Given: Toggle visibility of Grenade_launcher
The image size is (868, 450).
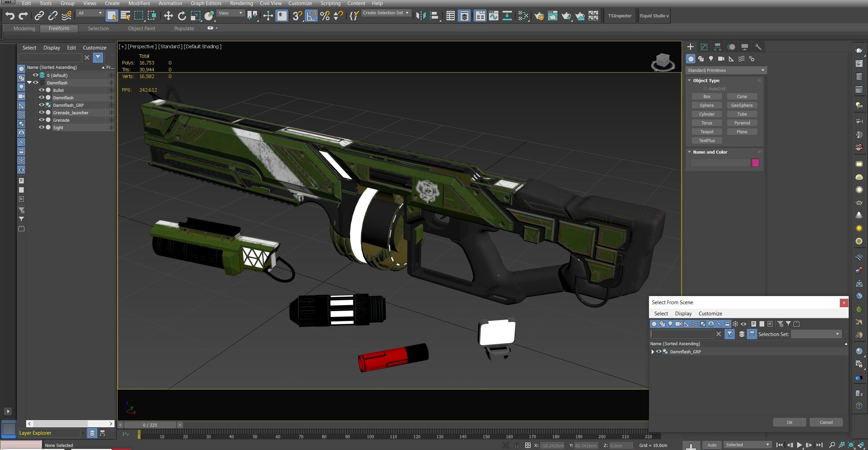Looking at the screenshot, I should point(42,113).
